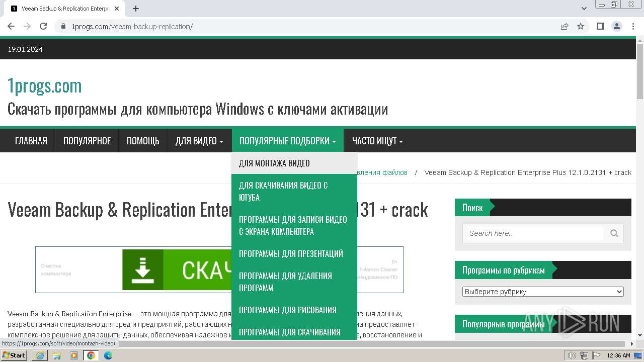Open the Chrome three-dot menu
The image size is (644, 362).
(633, 26)
